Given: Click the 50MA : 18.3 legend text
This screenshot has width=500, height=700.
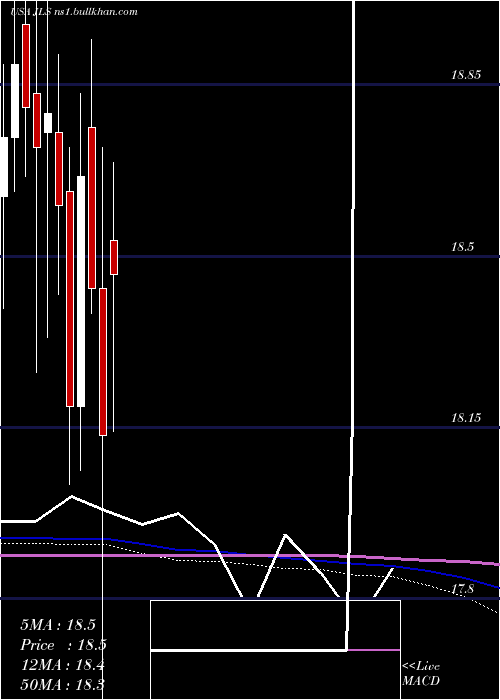Looking at the screenshot, I should coord(62,685).
